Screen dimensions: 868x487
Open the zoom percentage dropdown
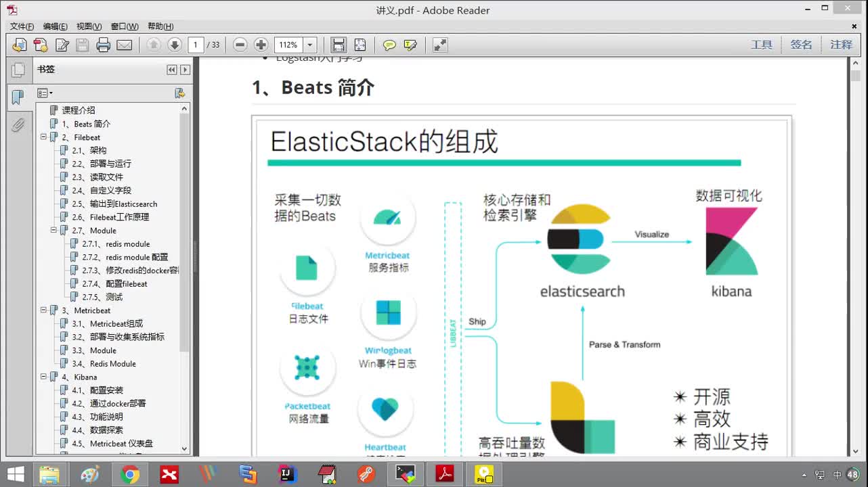tap(310, 45)
